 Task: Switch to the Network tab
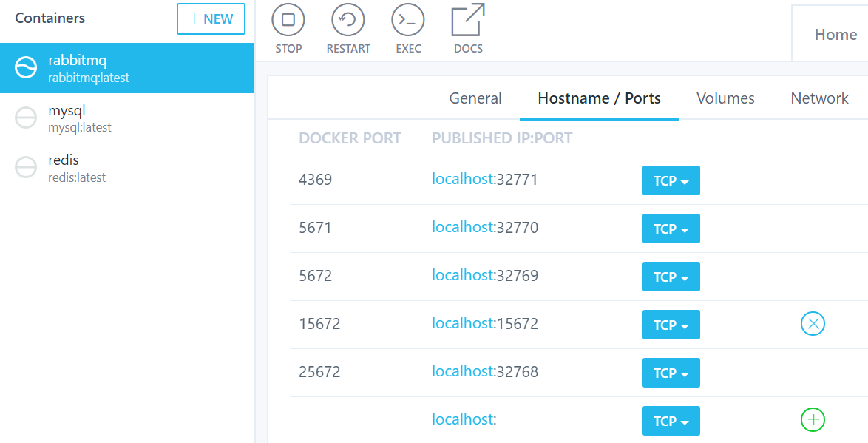818,98
